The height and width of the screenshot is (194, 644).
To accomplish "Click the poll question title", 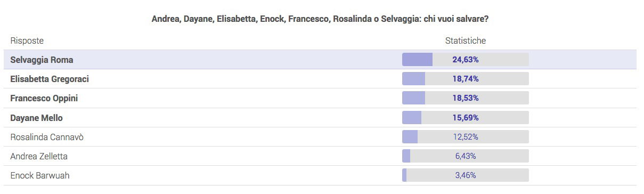I will pyautogui.click(x=321, y=19).
